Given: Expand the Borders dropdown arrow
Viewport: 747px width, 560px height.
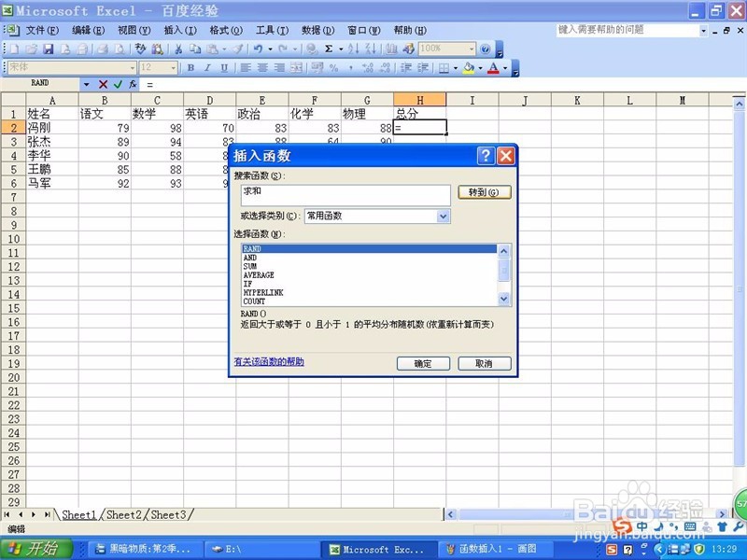Looking at the screenshot, I should tap(456, 68).
